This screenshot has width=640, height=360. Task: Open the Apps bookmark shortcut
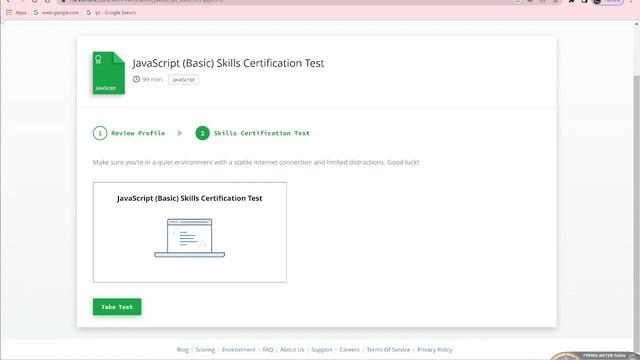pyautogui.click(x=16, y=13)
